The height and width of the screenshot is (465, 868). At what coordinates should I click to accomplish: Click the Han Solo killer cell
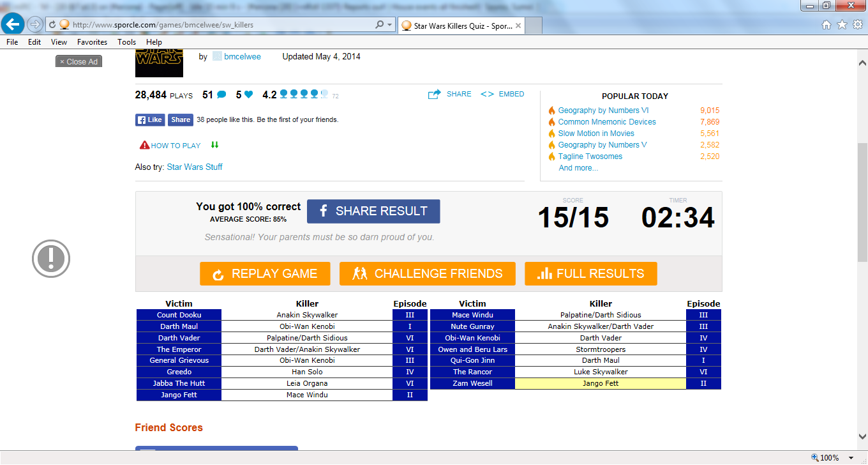click(307, 372)
